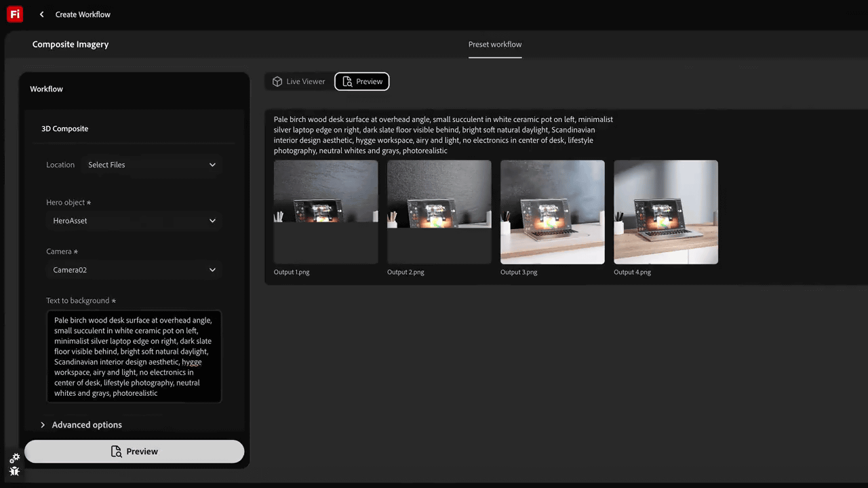Select the Output 3.png thumbnail image
The image size is (868, 488).
click(x=553, y=212)
